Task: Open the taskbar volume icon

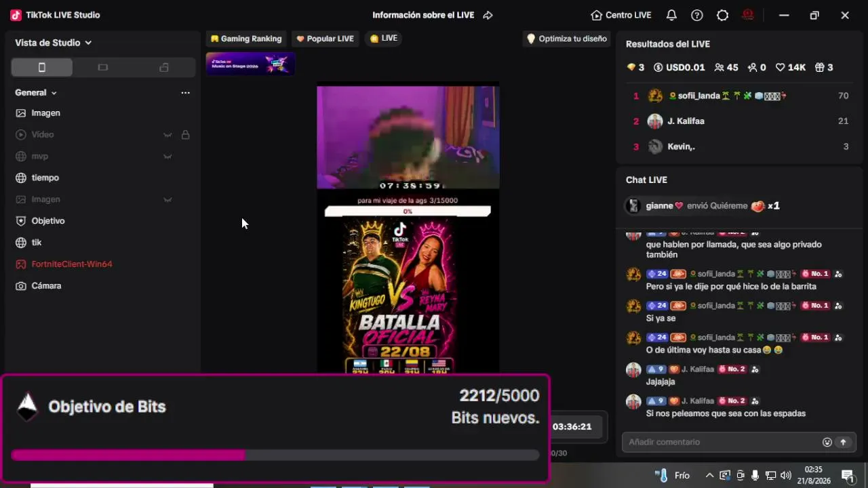Action: (786, 475)
